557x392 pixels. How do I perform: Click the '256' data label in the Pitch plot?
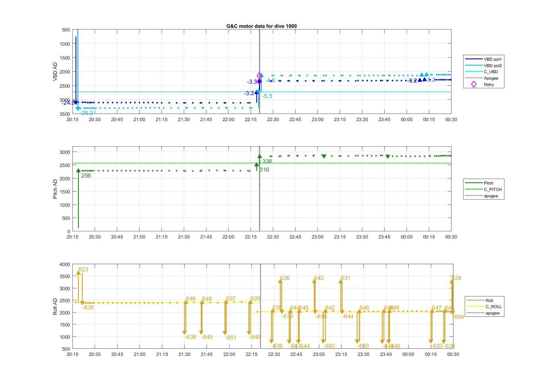[x=86, y=176]
